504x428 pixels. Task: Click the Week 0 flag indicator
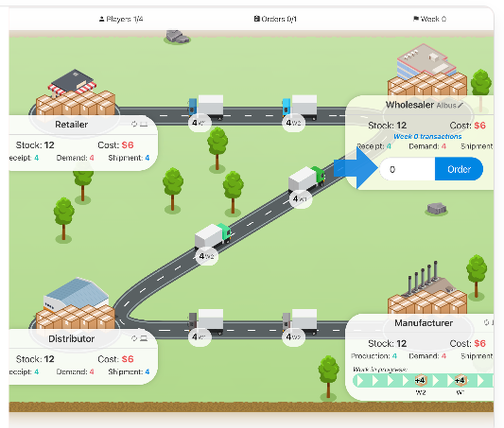pos(430,19)
